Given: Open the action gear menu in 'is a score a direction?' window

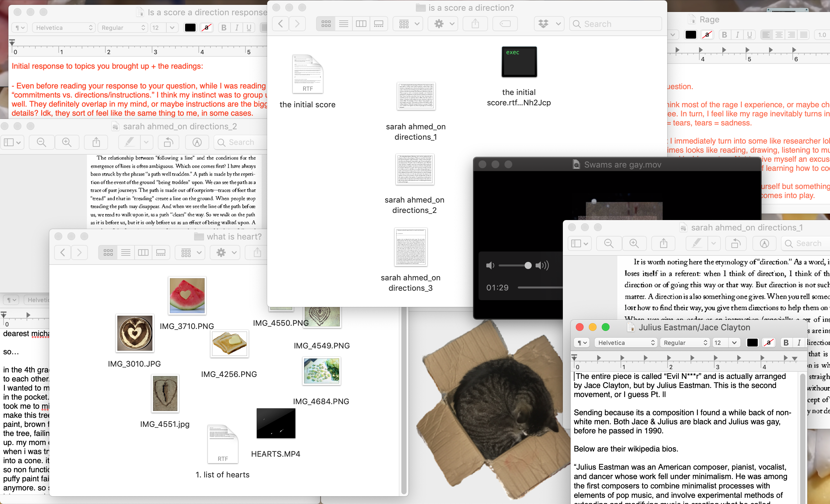Looking at the screenshot, I should pyautogui.click(x=443, y=24).
